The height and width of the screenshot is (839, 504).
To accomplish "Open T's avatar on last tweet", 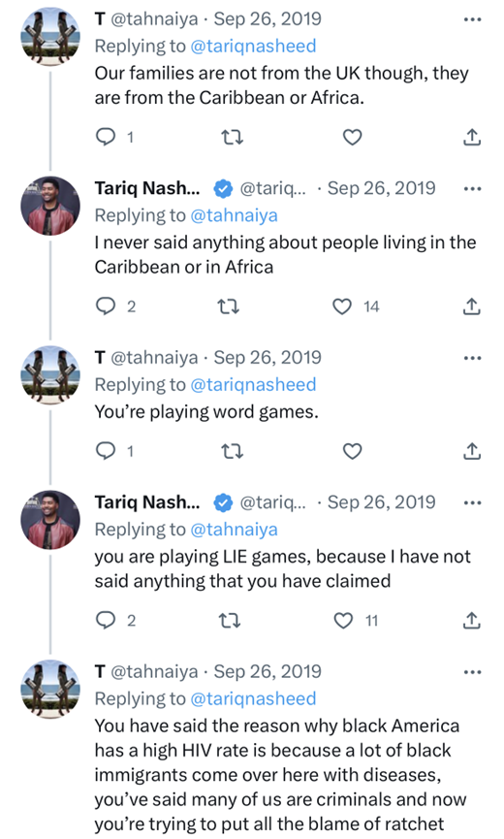I will [50, 690].
